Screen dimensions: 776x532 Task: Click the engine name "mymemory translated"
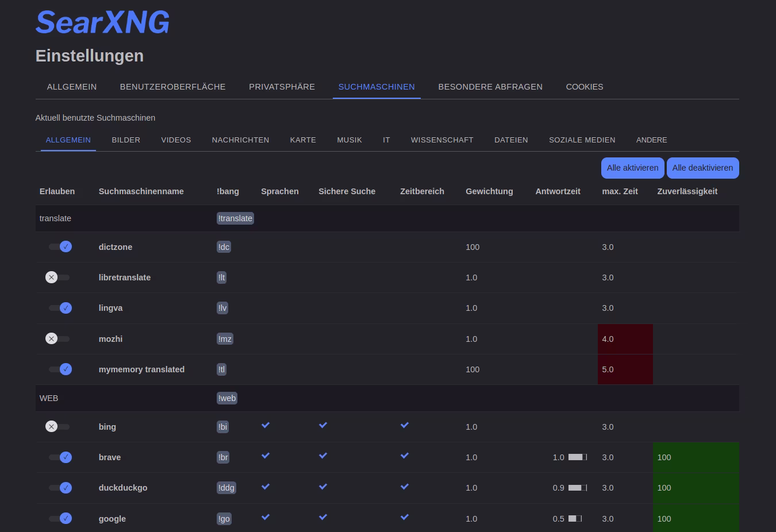(141, 369)
